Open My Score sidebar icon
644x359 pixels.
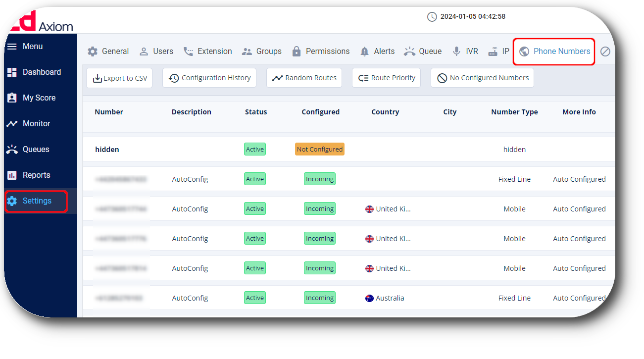(x=12, y=98)
